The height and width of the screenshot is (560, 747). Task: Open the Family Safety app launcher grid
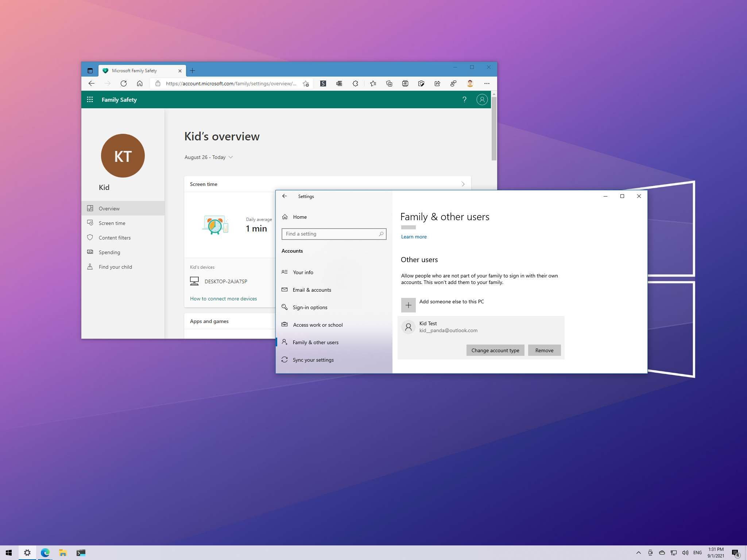point(90,100)
